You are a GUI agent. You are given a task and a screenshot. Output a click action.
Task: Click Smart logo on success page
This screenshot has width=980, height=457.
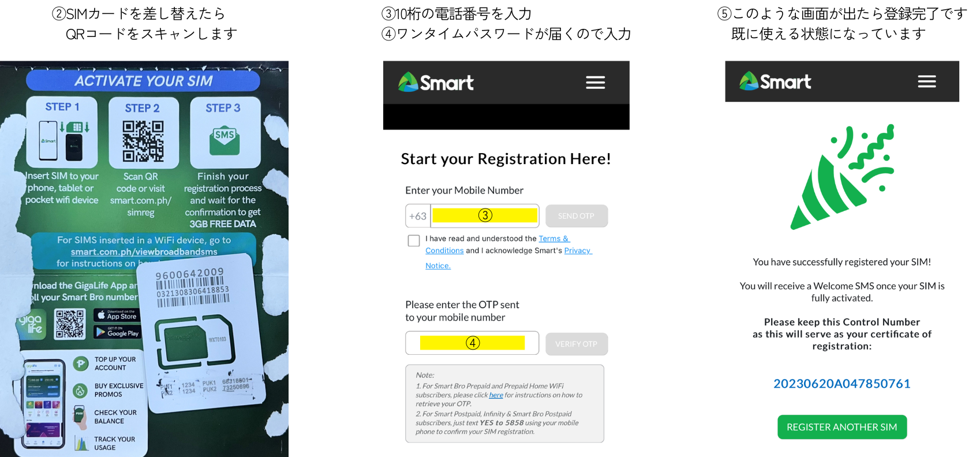(x=775, y=81)
